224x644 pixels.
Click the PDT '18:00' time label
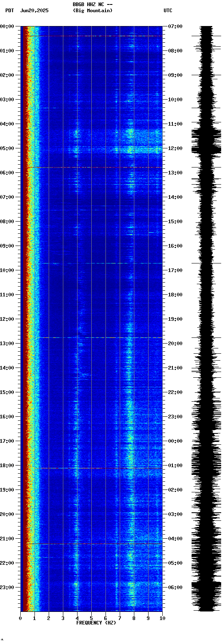(7, 466)
